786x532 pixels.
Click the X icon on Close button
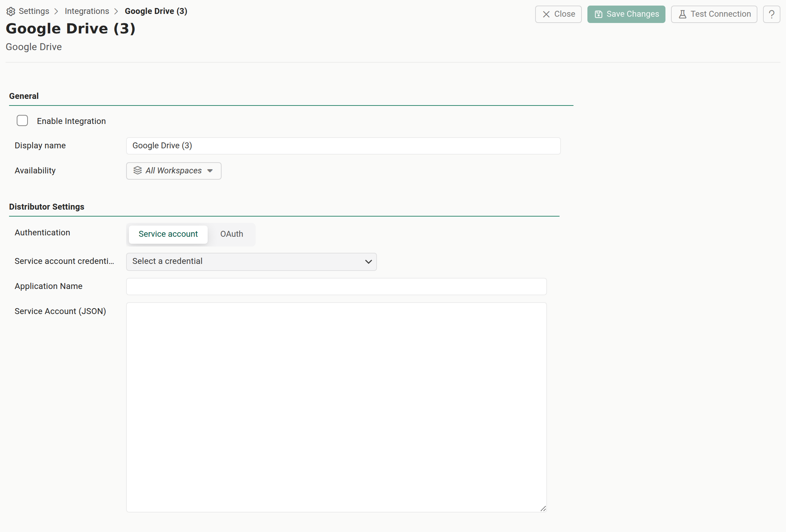coord(546,14)
